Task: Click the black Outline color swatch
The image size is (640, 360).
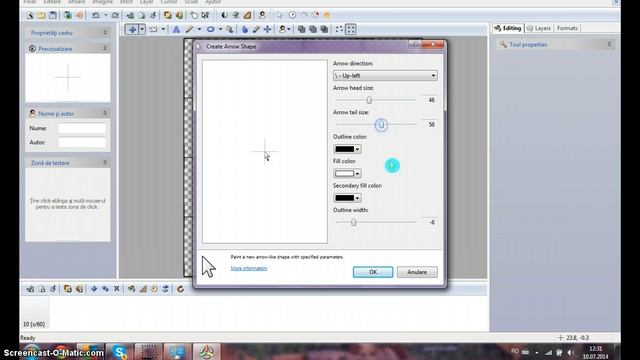Action: click(x=344, y=149)
